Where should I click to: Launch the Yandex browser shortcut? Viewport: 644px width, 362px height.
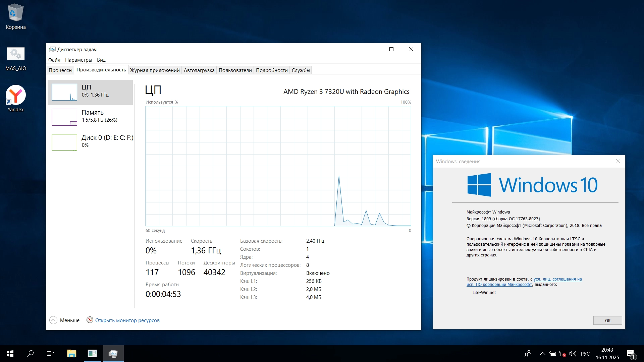pyautogui.click(x=15, y=96)
